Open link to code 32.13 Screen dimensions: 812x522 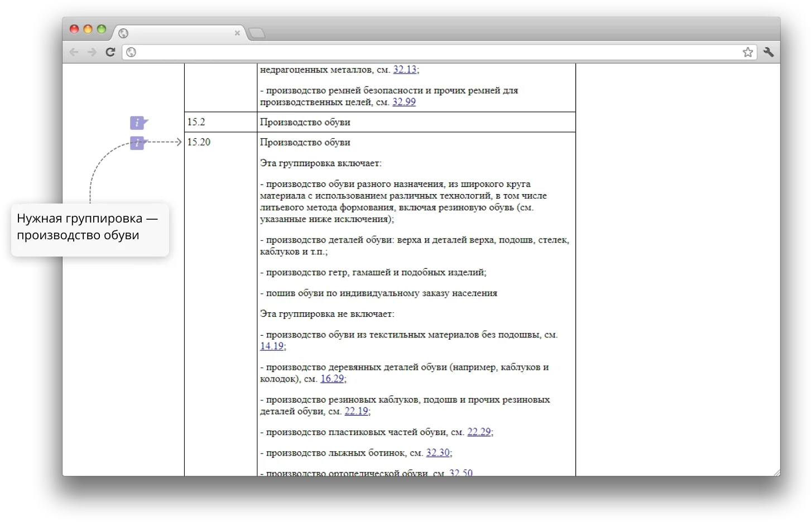405,70
